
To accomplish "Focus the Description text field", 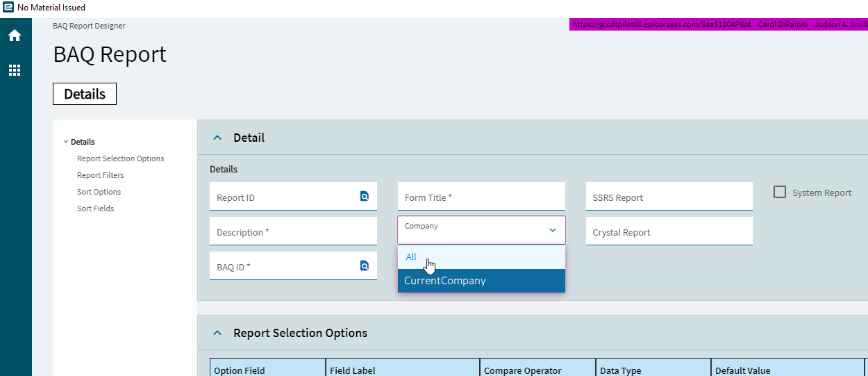I will (293, 232).
